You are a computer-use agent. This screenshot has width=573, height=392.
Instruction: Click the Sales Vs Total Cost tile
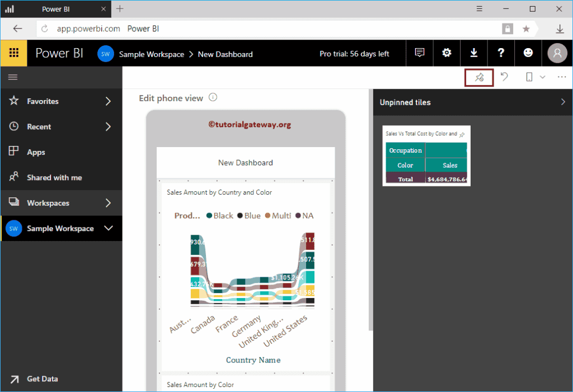pyautogui.click(x=426, y=156)
